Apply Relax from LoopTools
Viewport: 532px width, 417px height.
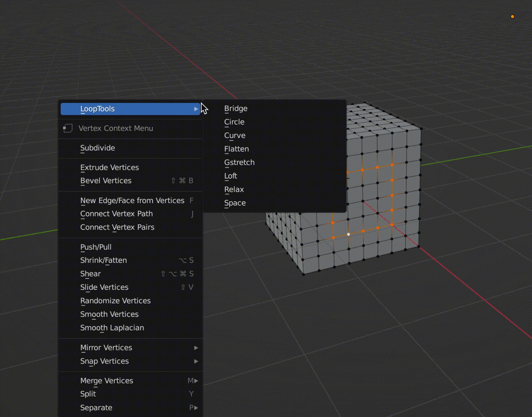234,189
